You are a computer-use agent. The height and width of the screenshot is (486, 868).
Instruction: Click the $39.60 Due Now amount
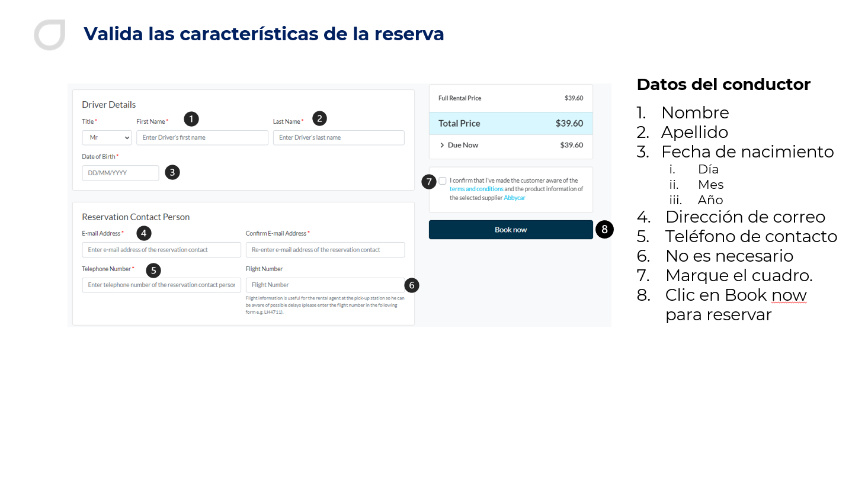tap(571, 145)
